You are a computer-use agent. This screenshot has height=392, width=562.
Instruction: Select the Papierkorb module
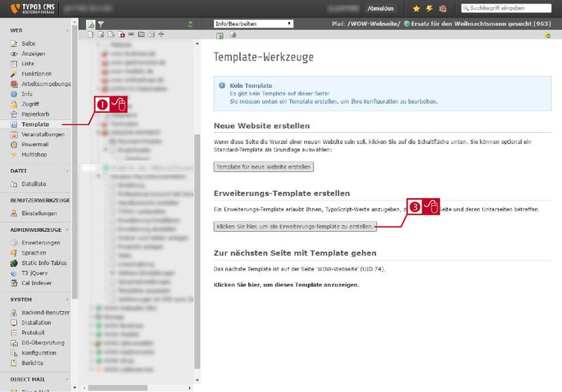coord(35,115)
